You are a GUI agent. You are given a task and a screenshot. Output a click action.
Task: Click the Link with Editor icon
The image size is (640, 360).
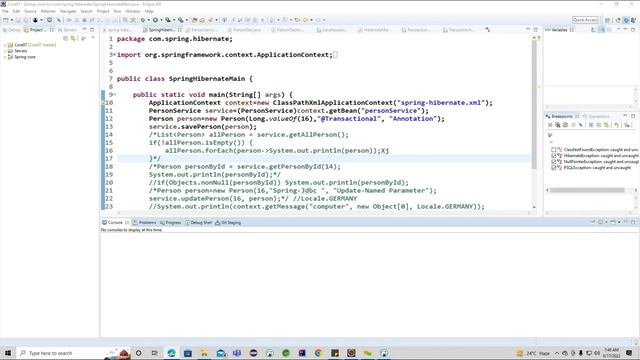pos(73,38)
